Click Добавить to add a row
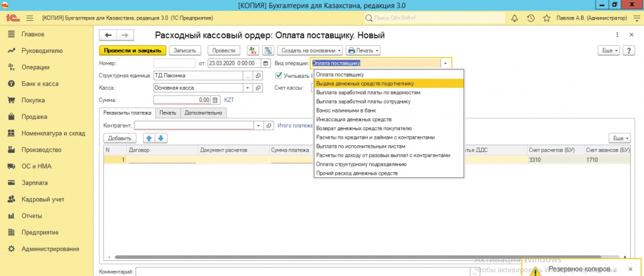The height and width of the screenshot is (276, 644). 120,138
